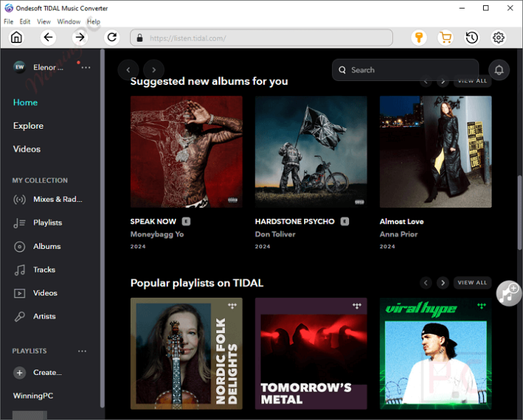The height and width of the screenshot is (420, 523).
Task: Click the magnifier icon in Search box
Action: (x=342, y=70)
